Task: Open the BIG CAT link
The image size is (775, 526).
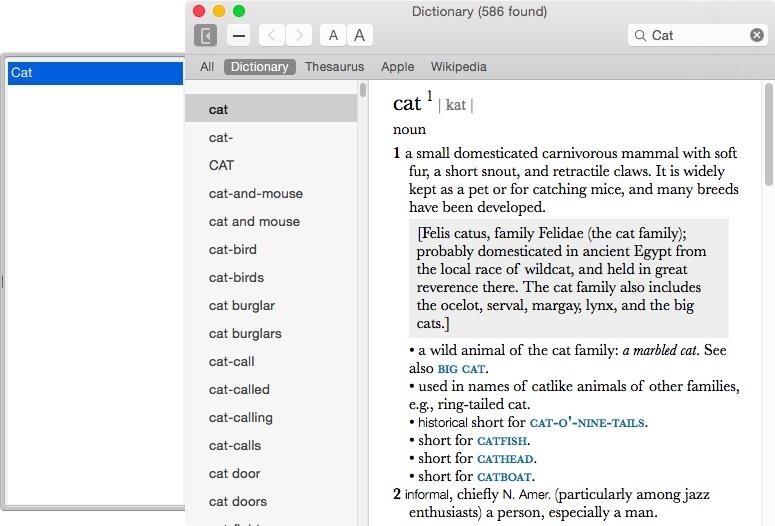Action: click(x=461, y=369)
